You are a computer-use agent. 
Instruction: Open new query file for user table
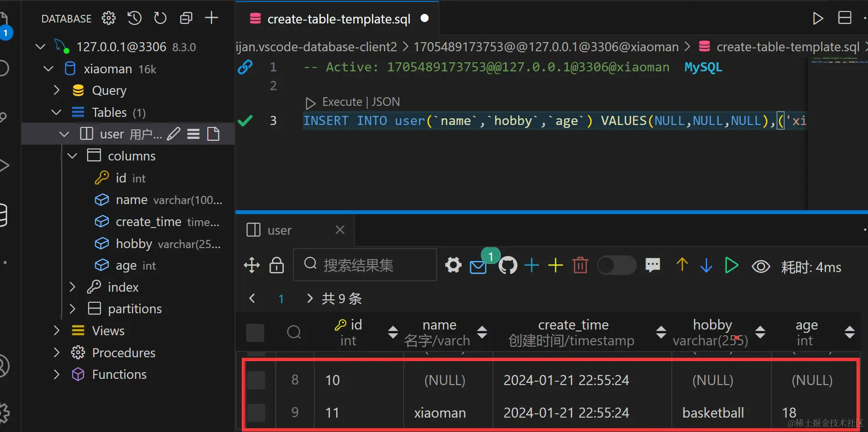pyautogui.click(x=213, y=134)
